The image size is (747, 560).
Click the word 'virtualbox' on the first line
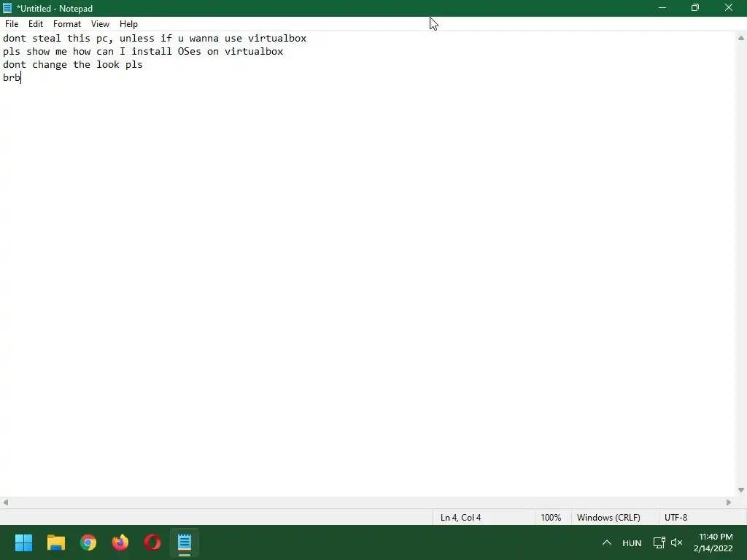277,38
